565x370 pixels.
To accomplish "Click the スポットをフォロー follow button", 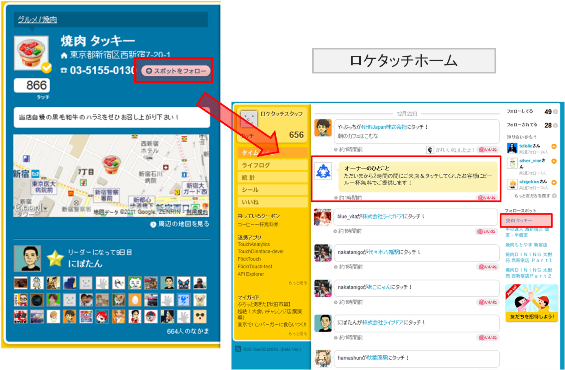I will pyautogui.click(x=175, y=71).
